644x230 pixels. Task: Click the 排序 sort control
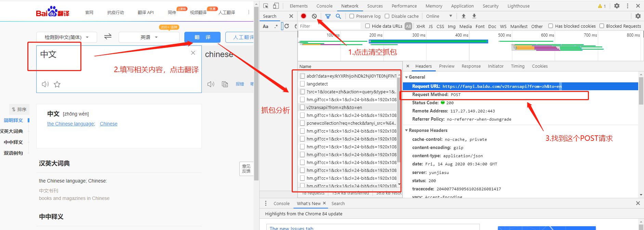19,109
